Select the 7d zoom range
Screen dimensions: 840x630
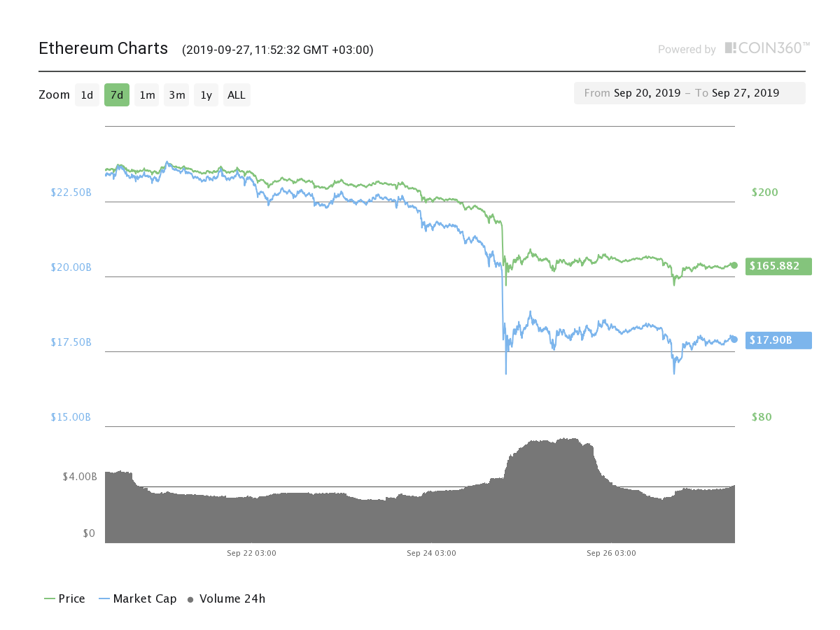click(x=117, y=94)
